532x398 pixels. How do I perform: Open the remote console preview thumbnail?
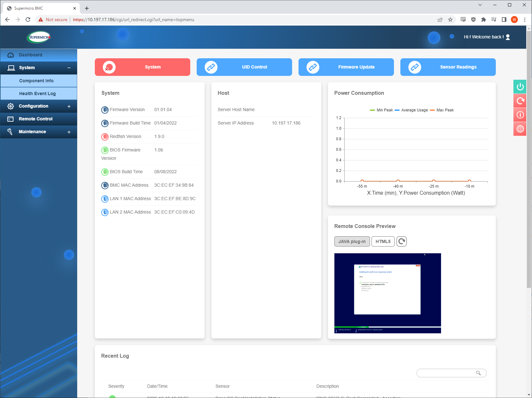pyautogui.click(x=387, y=293)
